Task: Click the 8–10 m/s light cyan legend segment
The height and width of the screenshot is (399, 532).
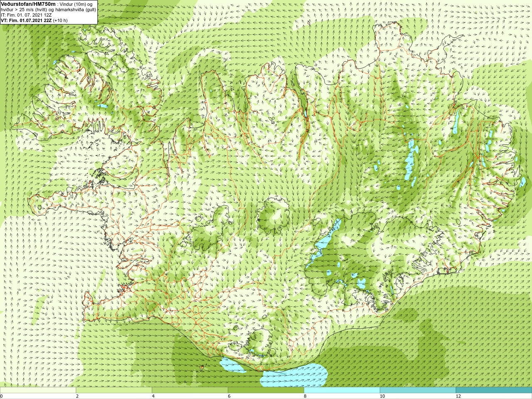Action: tap(342, 390)
